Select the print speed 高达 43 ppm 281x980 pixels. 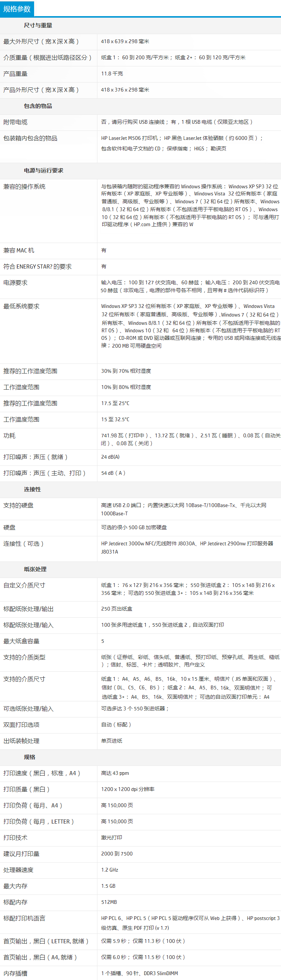pos(115,773)
